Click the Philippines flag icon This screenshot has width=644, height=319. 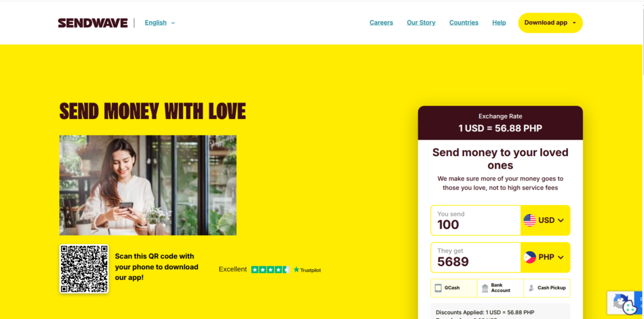(530, 257)
